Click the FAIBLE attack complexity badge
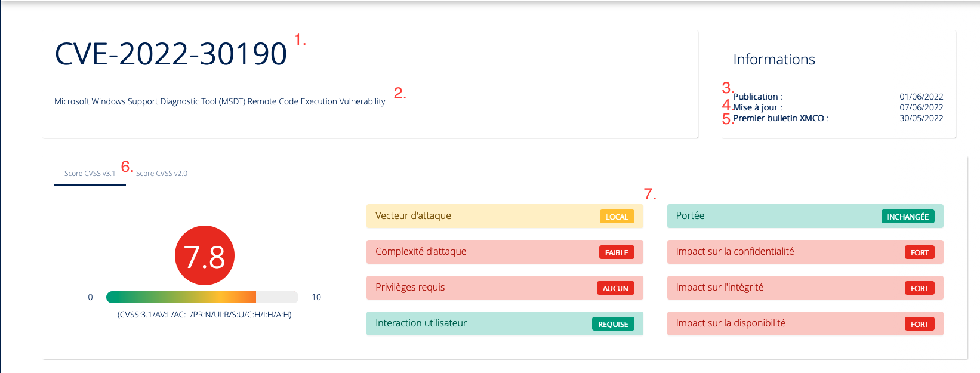980x373 pixels. tap(617, 252)
